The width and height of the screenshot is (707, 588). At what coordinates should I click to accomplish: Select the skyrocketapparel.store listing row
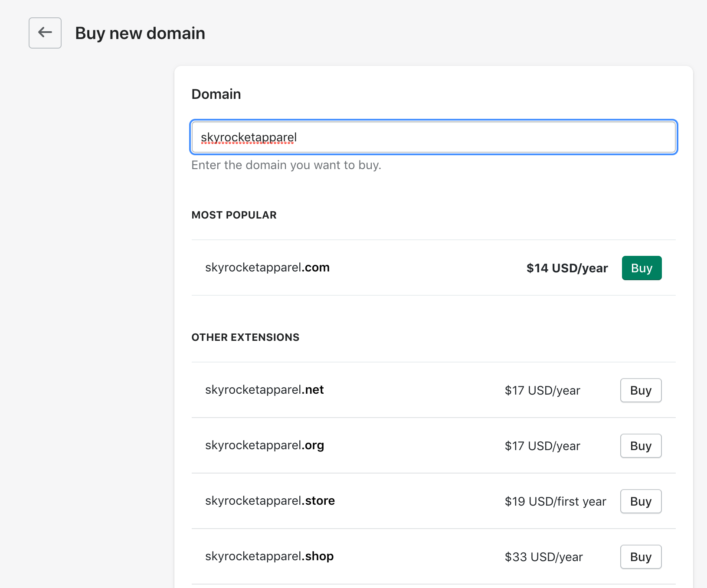point(270,500)
